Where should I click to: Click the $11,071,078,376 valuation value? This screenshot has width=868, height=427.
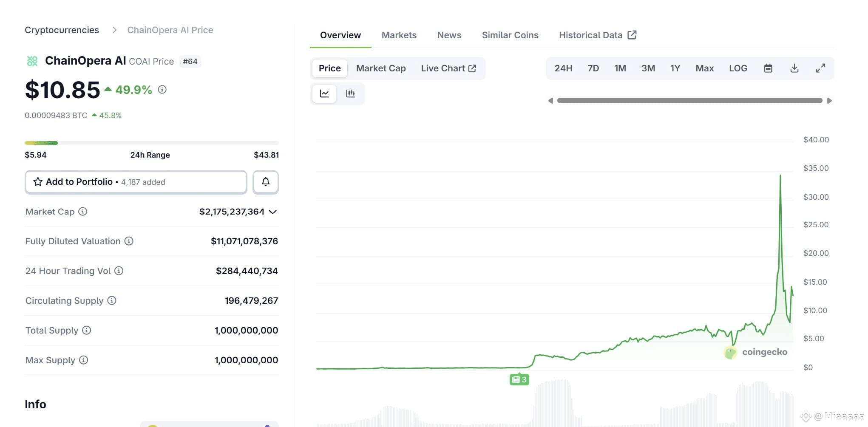[x=244, y=241]
